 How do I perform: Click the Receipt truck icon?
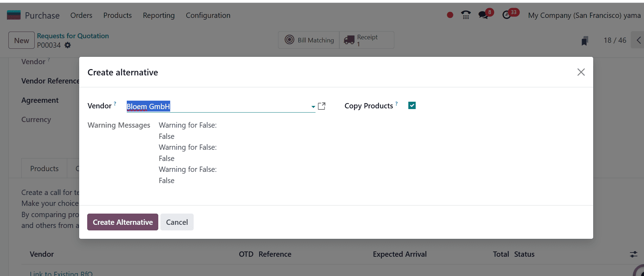pyautogui.click(x=349, y=40)
